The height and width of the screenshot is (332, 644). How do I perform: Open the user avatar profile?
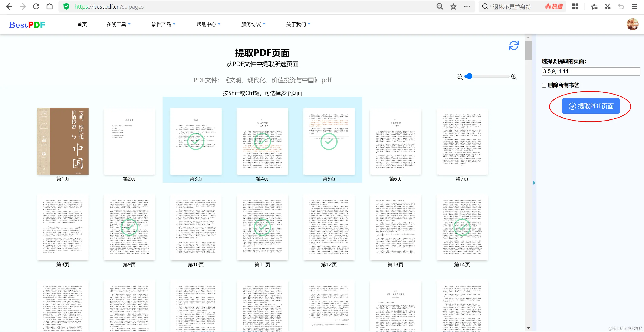pos(632,24)
